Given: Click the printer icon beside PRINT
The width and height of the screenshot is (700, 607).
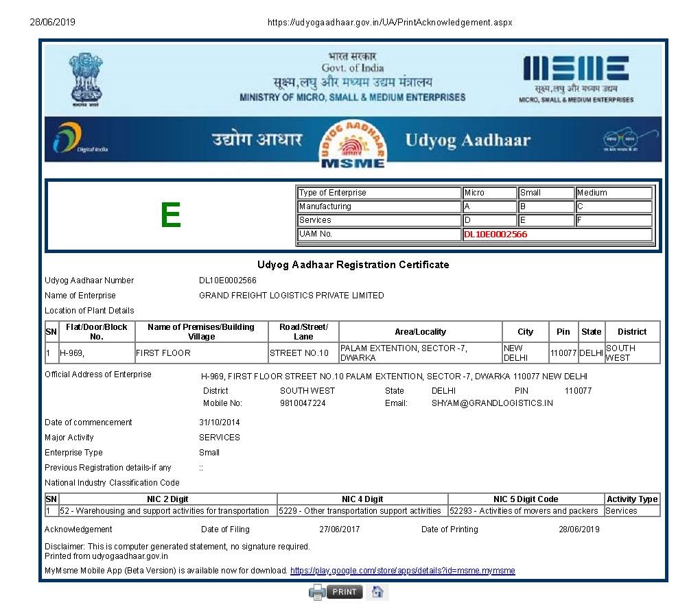Looking at the screenshot, I should [x=316, y=592].
